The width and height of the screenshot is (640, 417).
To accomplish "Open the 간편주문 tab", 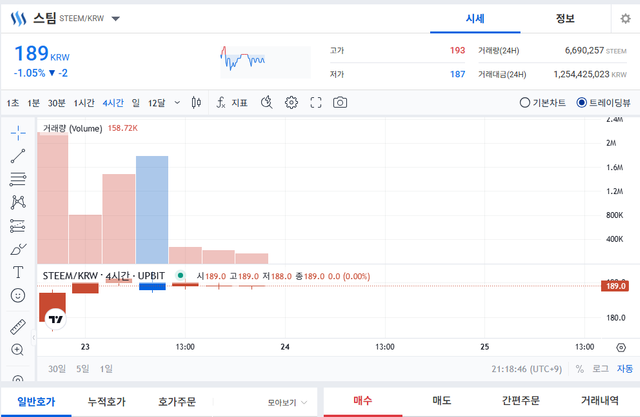I will coord(521,401).
